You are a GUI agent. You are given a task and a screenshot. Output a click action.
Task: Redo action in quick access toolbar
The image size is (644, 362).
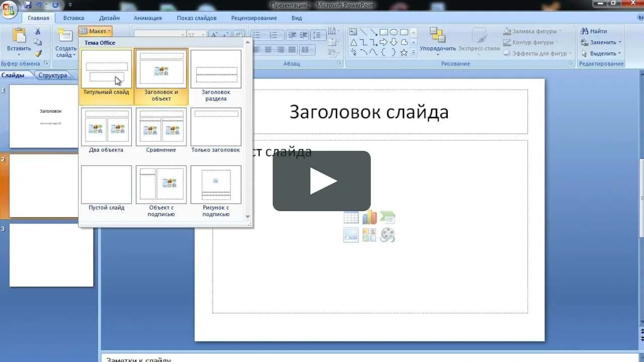[55, 5]
